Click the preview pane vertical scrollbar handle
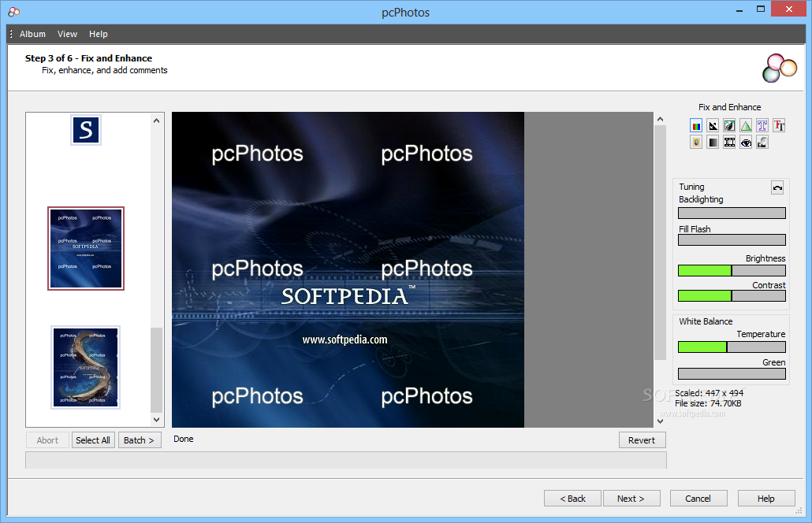The width and height of the screenshot is (812, 523). click(x=661, y=243)
